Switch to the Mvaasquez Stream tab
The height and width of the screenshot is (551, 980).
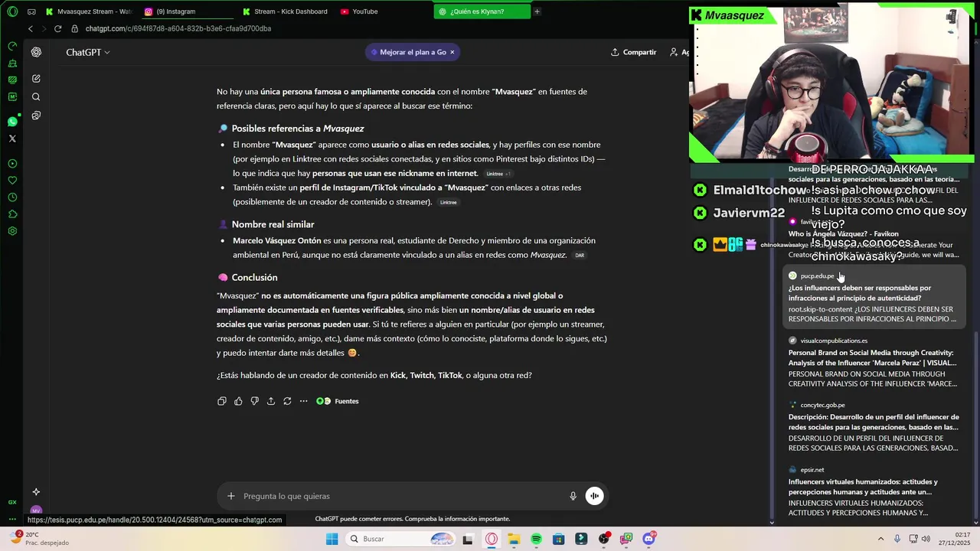[x=89, y=11]
